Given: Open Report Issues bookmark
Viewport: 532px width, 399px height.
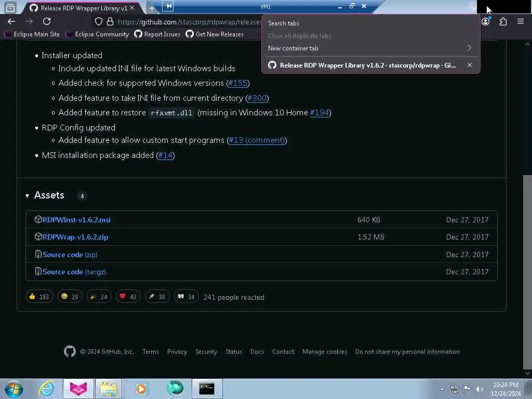Looking at the screenshot, I should tap(157, 34).
